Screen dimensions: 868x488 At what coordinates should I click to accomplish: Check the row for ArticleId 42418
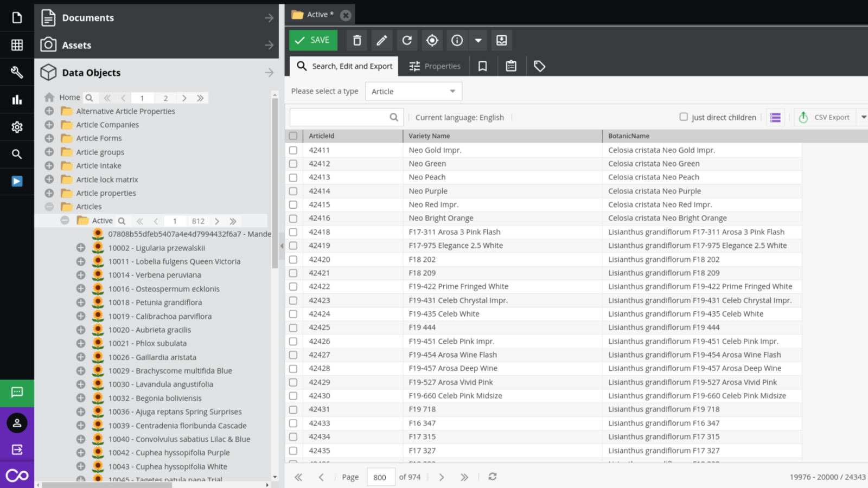[x=293, y=232]
